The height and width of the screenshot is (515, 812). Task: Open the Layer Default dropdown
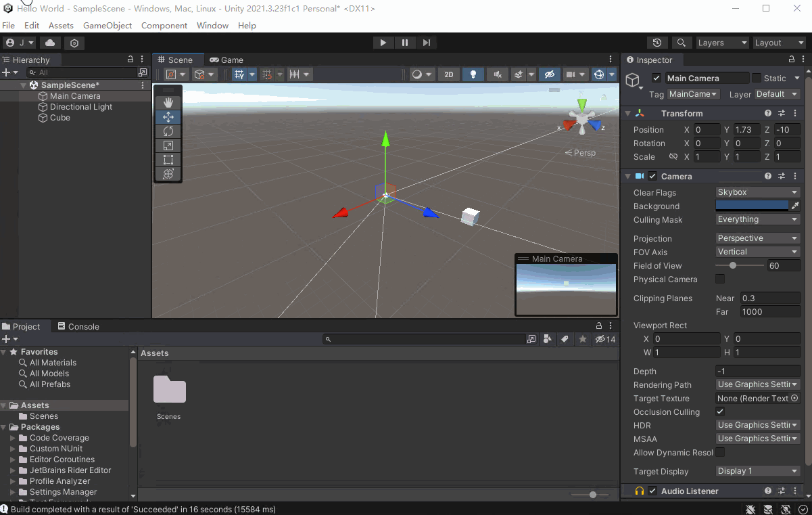[778, 94]
